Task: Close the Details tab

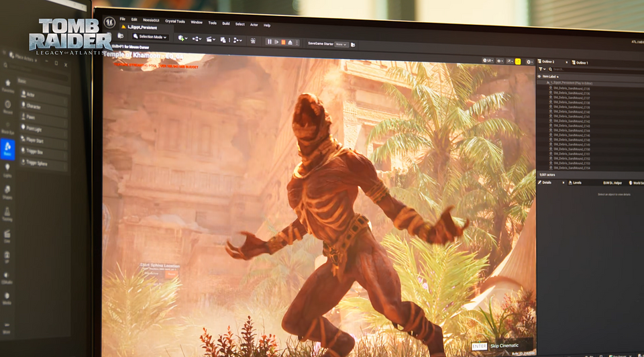Action: pos(563,183)
